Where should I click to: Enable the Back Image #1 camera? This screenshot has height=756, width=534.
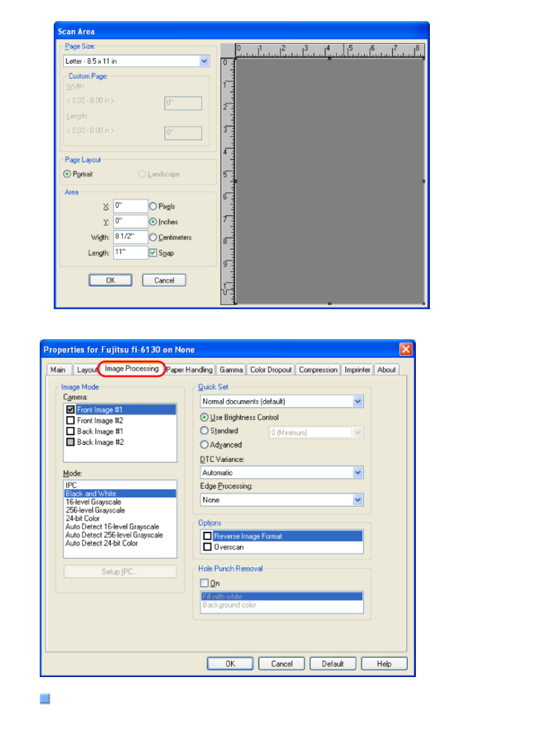tap(71, 431)
